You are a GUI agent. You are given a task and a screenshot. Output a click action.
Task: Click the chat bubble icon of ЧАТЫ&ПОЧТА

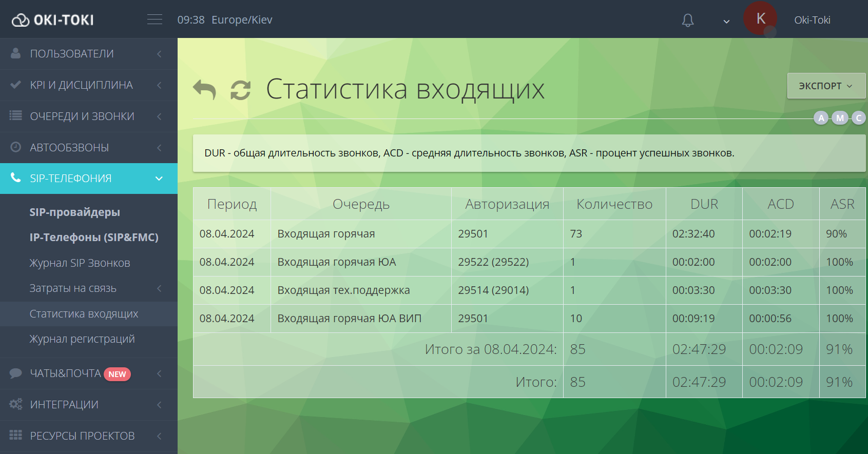(16, 373)
